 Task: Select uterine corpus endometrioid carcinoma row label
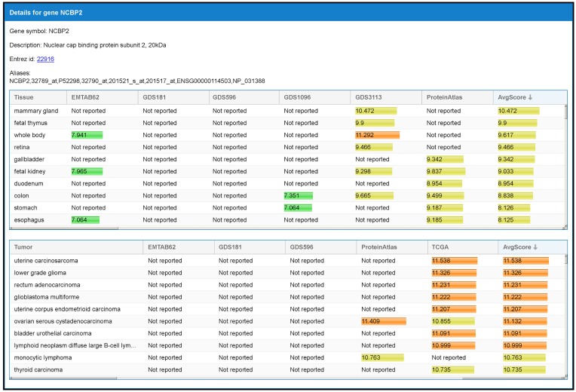tap(67, 309)
